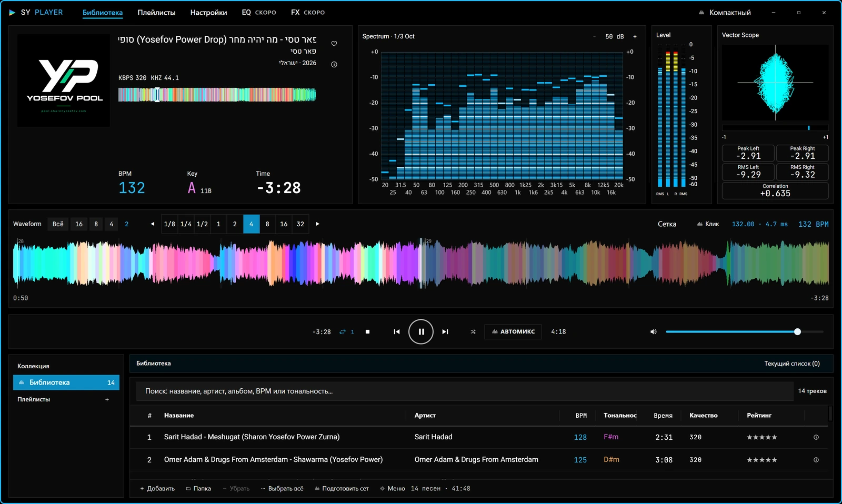Skip to previous track

click(x=396, y=331)
